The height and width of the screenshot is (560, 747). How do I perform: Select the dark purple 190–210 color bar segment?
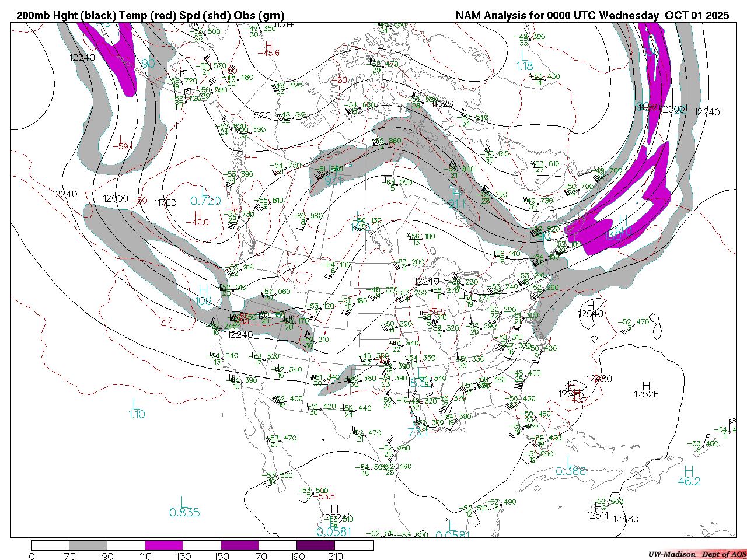(316, 545)
